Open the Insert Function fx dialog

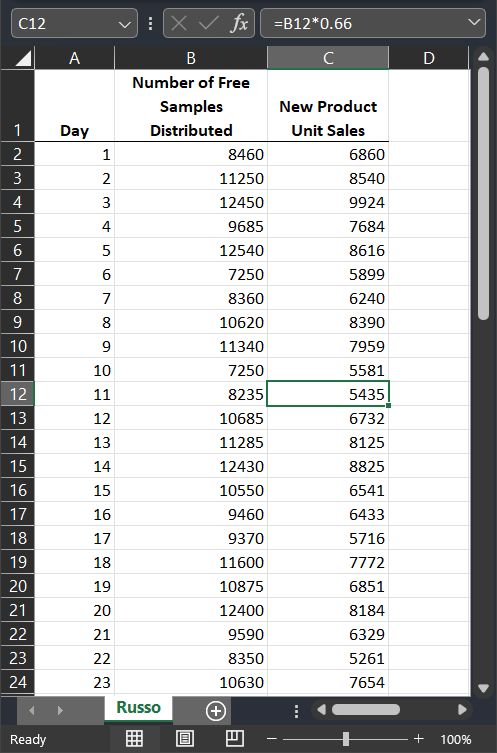click(x=239, y=23)
